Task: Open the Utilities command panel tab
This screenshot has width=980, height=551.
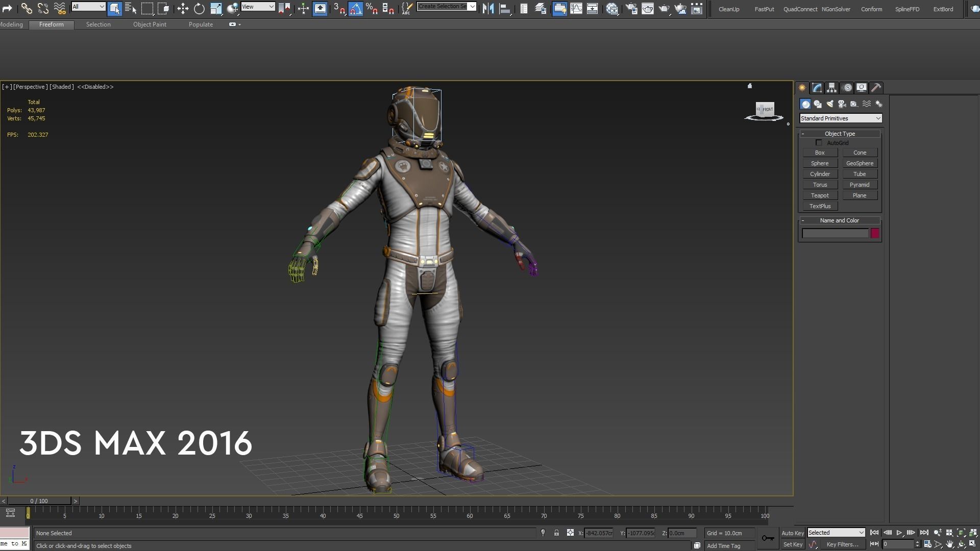Action: tap(876, 88)
